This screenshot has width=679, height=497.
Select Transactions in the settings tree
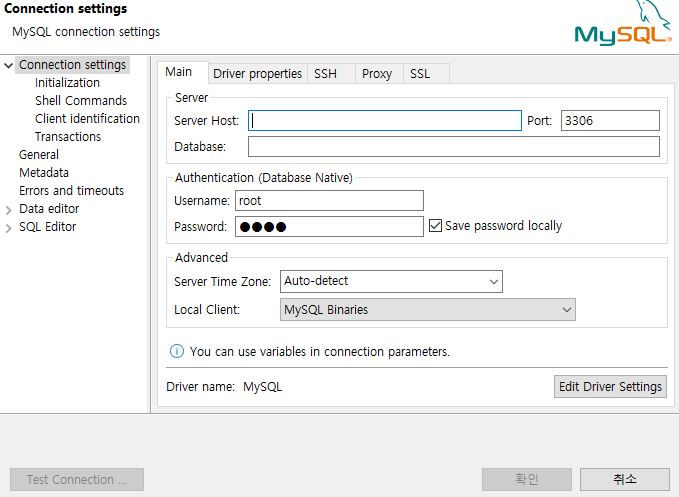click(x=68, y=137)
